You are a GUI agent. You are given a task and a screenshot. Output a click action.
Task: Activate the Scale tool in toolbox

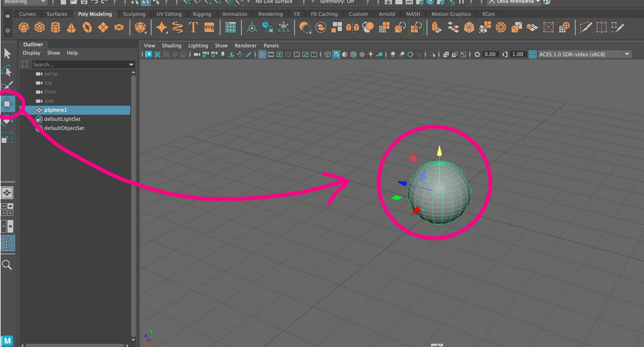coord(7,137)
